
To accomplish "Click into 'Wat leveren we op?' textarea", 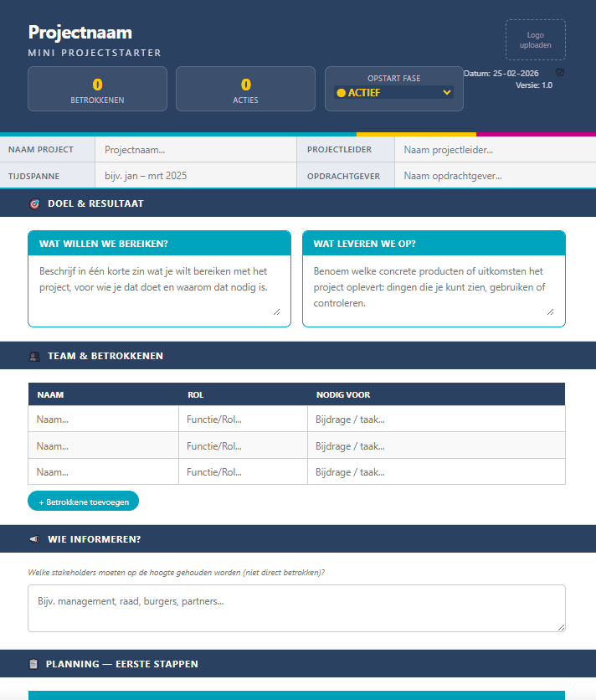I will [x=434, y=291].
